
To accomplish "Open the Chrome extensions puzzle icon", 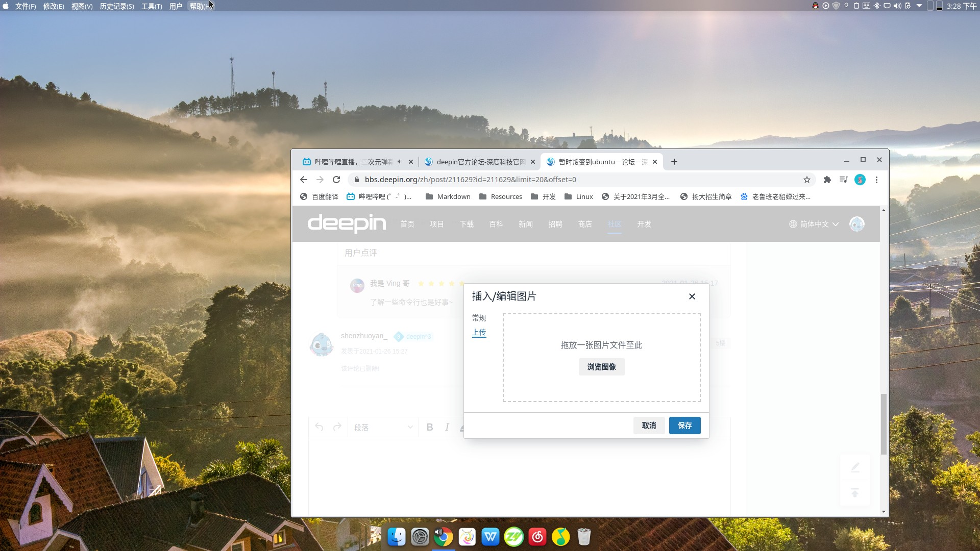I will pos(827,180).
